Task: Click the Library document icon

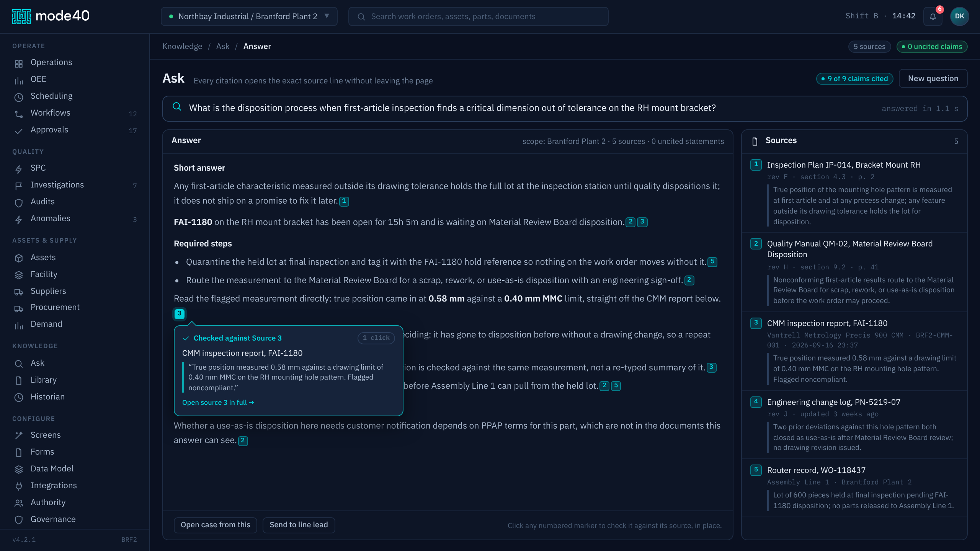Action: (x=18, y=381)
